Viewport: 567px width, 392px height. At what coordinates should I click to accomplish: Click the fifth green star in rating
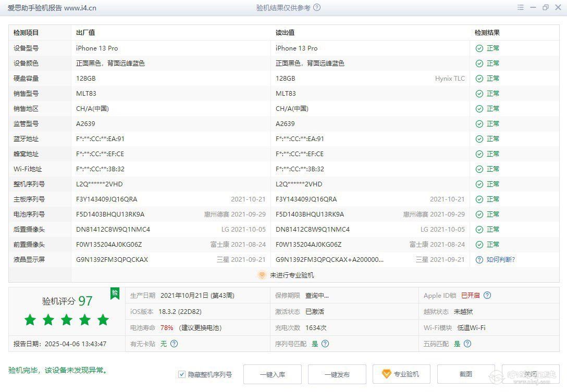coord(103,320)
